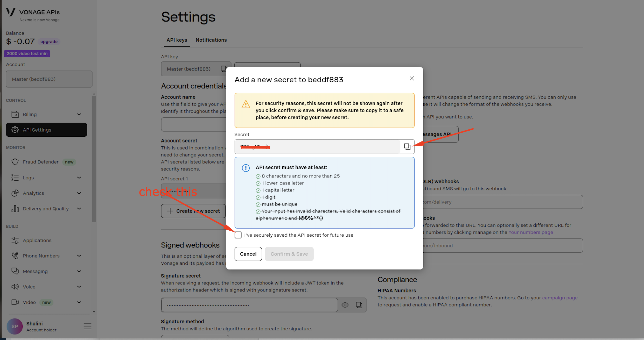Image resolution: width=644 pixels, height=340 pixels.
Task: Click the Secret input field
Action: (317, 147)
